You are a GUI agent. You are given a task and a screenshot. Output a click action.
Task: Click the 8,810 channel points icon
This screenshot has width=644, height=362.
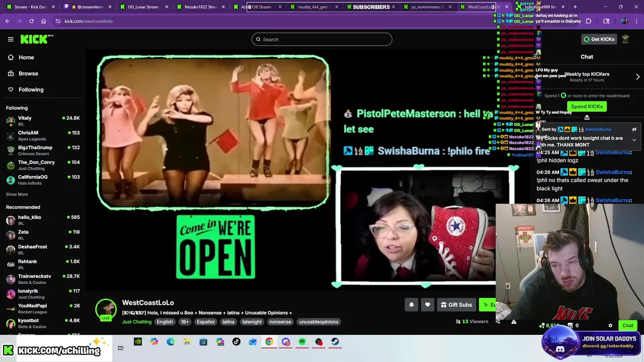542,326
